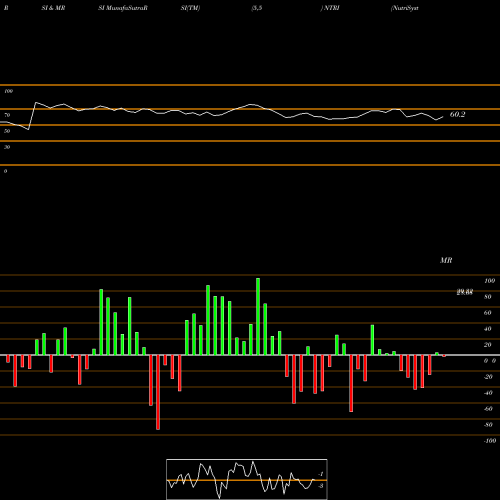Viewport: 500px width, 500px height.
Task: Click the -40 label on MR axis
Action: tap(488, 393)
